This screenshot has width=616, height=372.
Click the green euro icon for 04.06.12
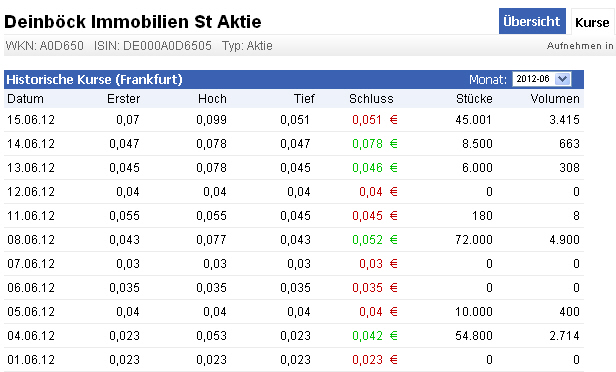394,336
